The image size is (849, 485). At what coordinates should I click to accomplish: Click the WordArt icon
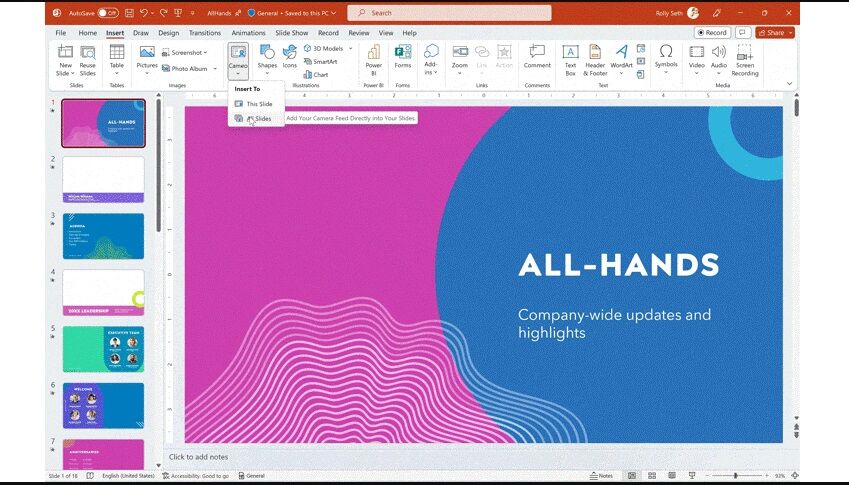[x=622, y=51]
